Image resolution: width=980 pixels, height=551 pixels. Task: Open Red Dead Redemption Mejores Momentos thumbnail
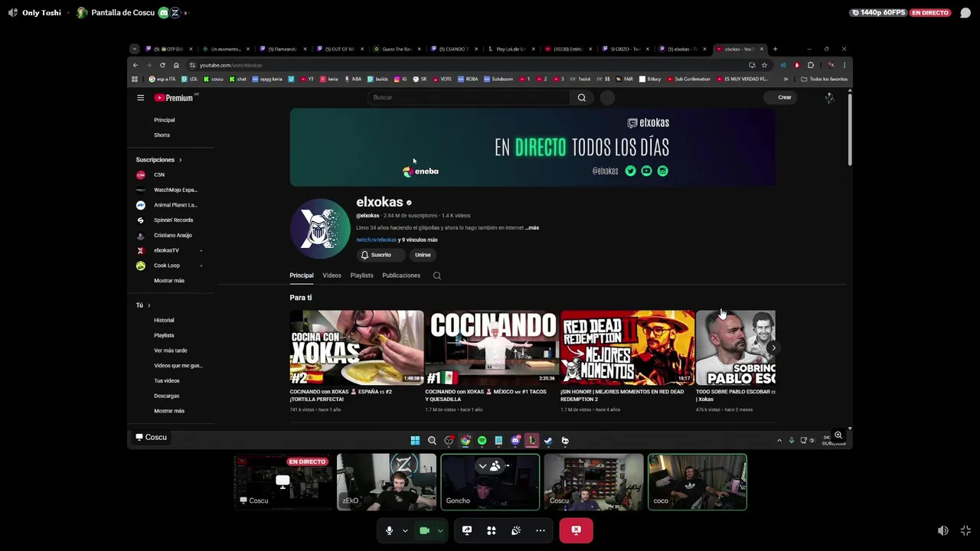[x=628, y=347]
